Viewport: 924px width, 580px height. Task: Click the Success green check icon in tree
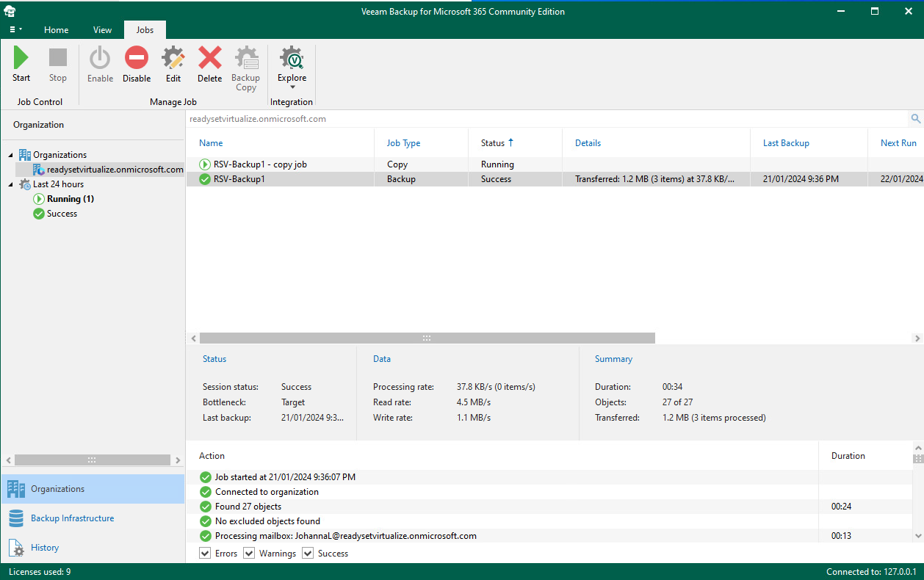pos(38,214)
